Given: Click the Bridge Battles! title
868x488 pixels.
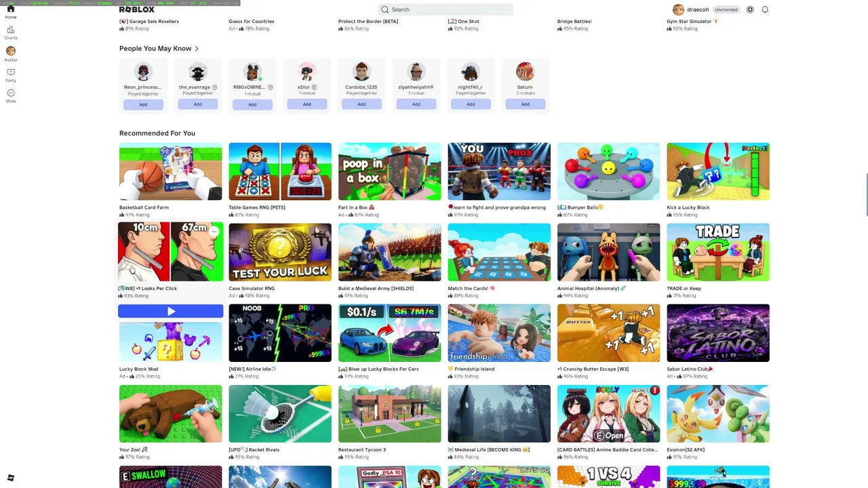Looking at the screenshot, I should coord(574,22).
